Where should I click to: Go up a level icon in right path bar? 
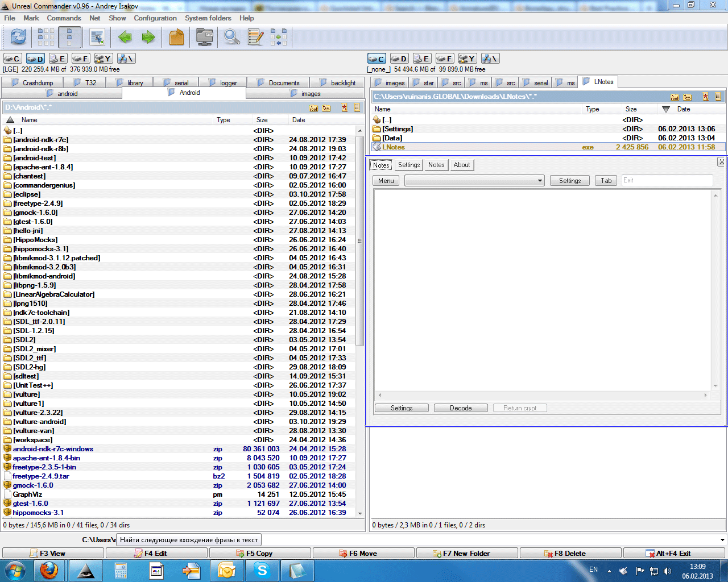point(687,97)
